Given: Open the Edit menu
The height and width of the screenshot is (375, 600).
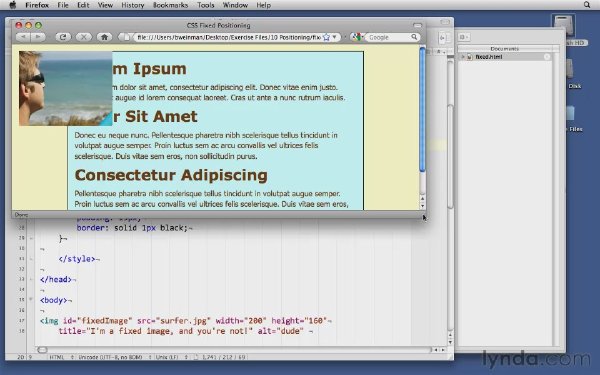Looking at the screenshot, I should [83, 5].
